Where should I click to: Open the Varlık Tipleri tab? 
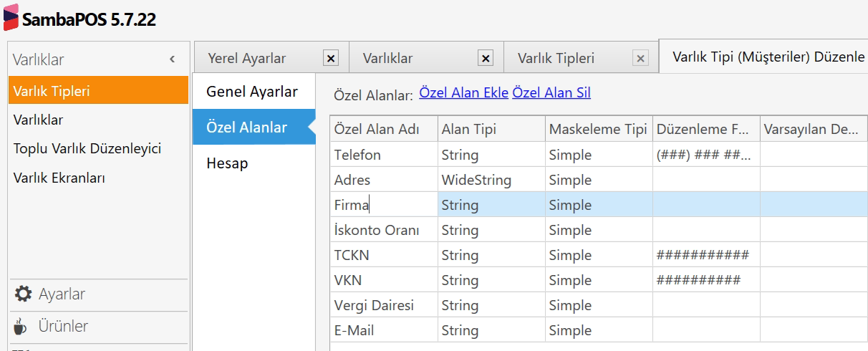point(556,59)
